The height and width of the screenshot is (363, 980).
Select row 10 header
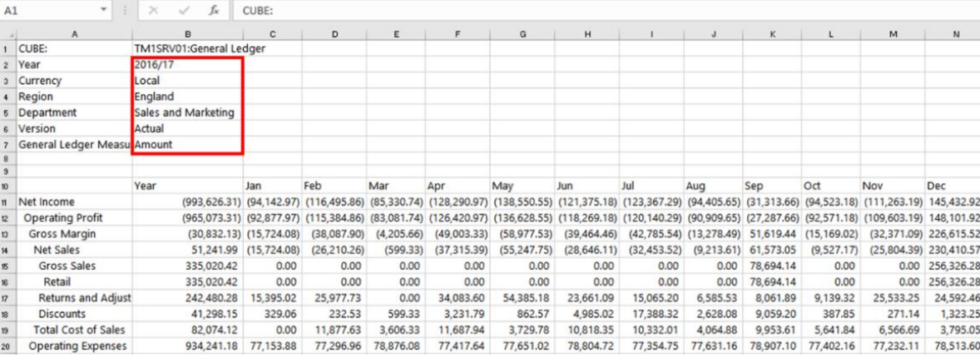point(9,186)
